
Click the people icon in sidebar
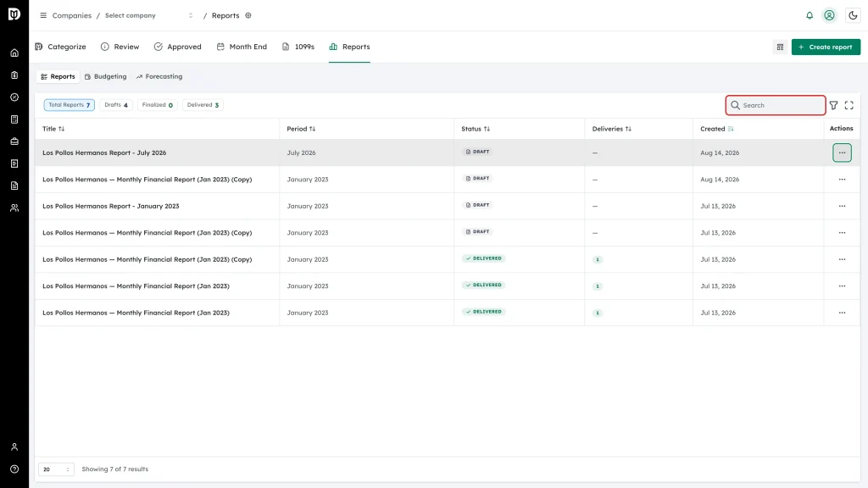pos(14,208)
